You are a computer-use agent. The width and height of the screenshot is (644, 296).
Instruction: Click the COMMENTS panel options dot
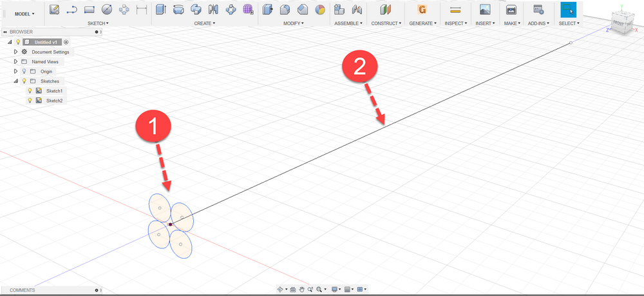(x=97, y=290)
